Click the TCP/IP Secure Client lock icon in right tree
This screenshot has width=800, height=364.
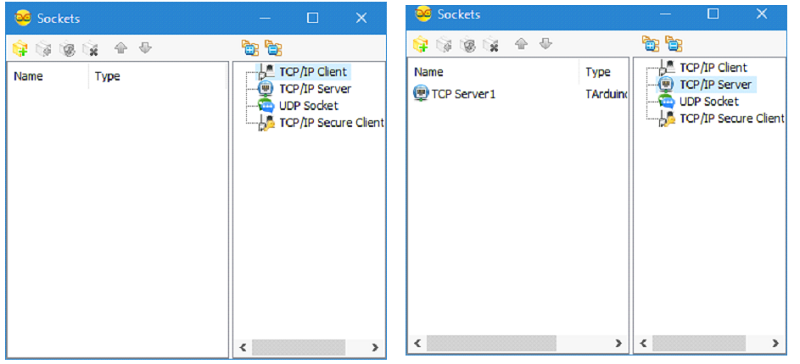(667, 119)
